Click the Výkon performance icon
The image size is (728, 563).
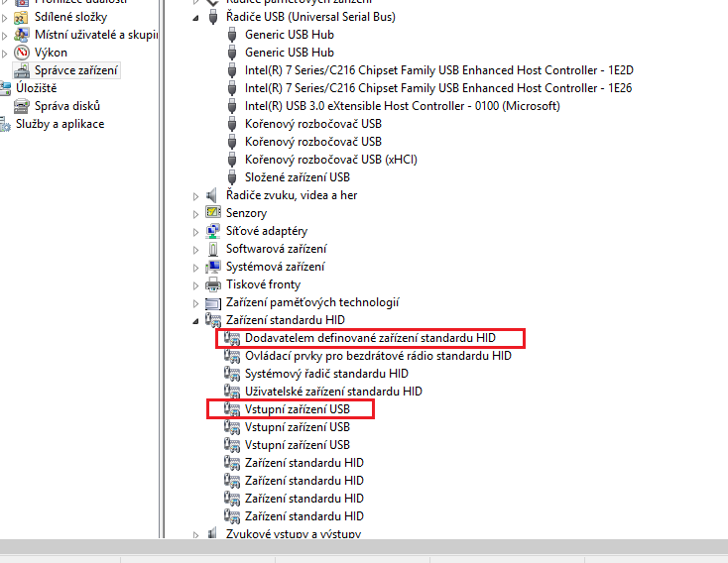click(21, 53)
